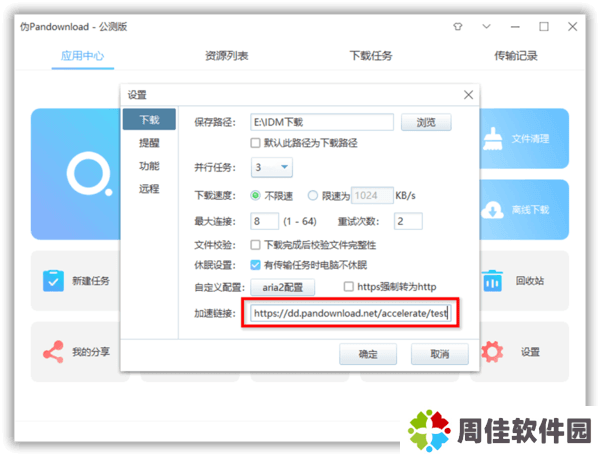Click the 最大连接 input field

click(x=264, y=221)
